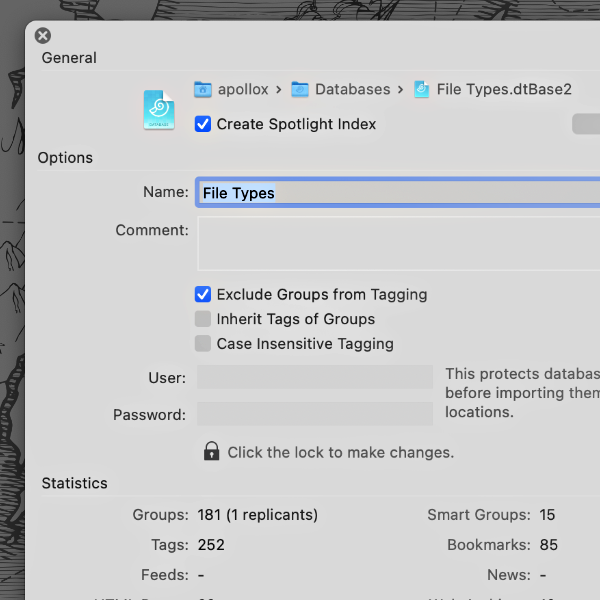Select the Databases path component text
600x600 pixels.
[x=353, y=90]
